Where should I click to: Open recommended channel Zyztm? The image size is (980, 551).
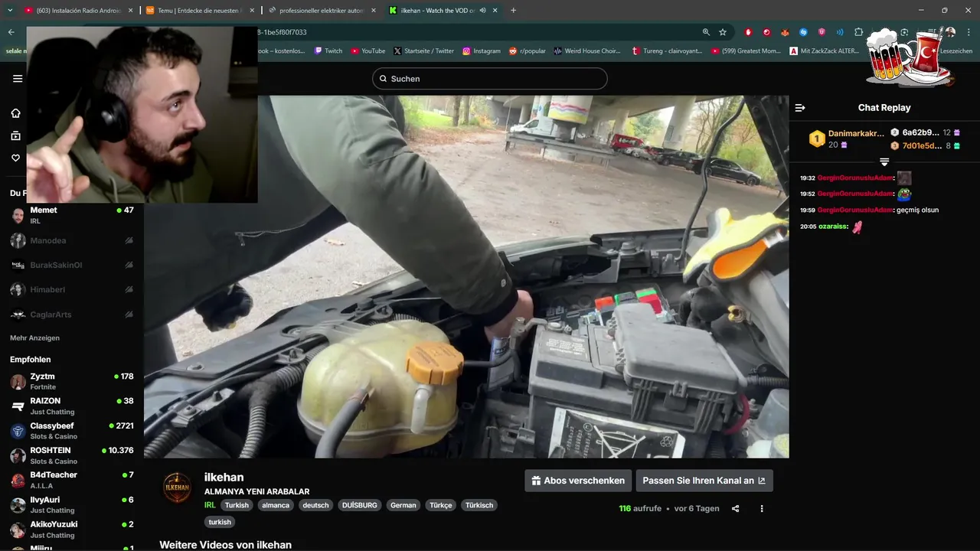tap(72, 381)
